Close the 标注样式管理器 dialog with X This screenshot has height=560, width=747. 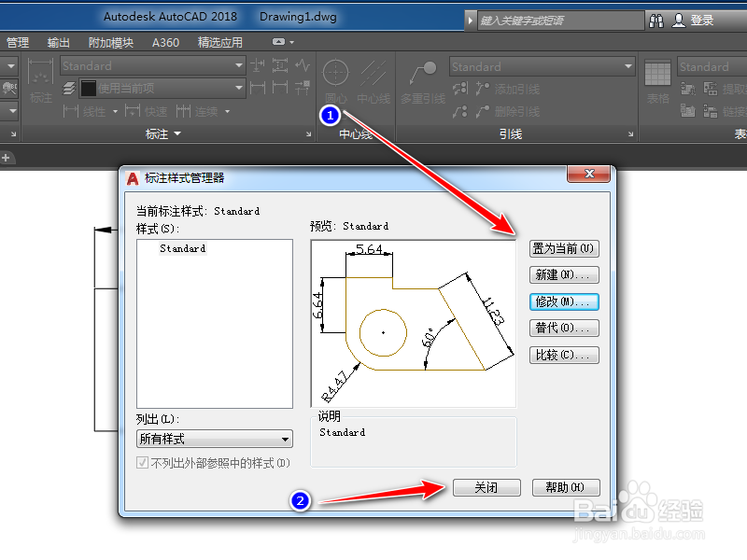pos(589,174)
